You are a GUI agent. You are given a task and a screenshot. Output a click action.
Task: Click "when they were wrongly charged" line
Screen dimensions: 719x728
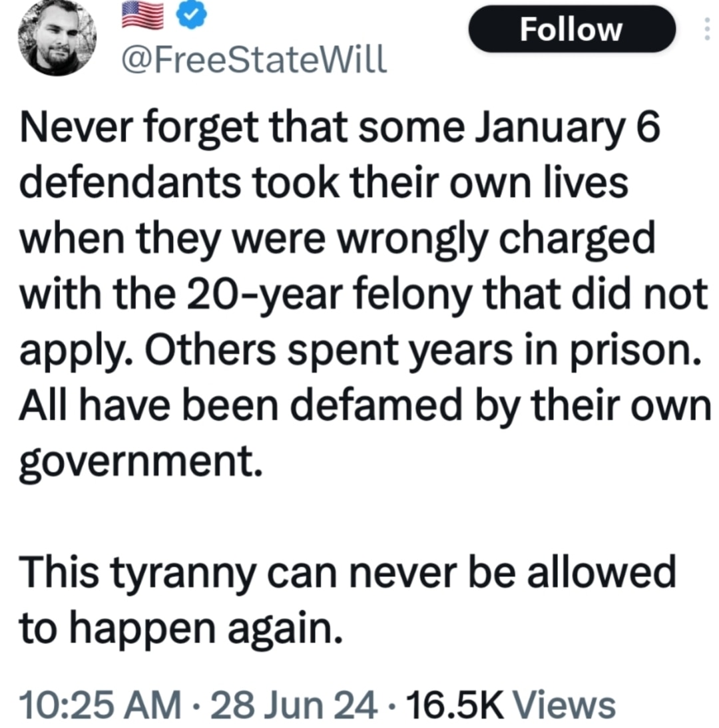pyautogui.click(x=338, y=241)
